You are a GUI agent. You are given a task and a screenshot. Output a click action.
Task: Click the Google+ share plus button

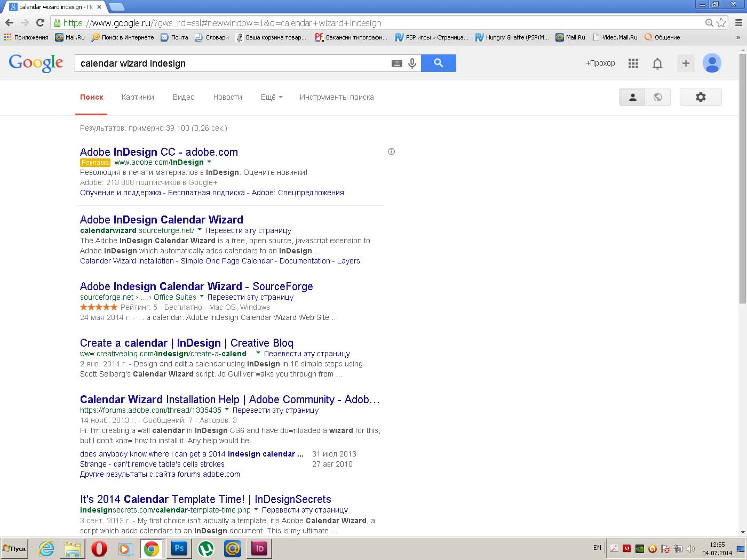pos(686,63)
